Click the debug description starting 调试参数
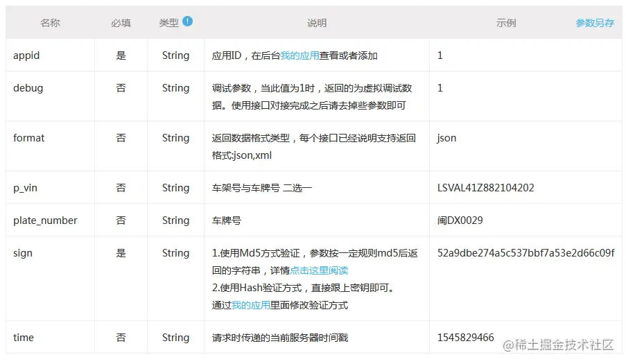This screenshot has height=364, width=626. 312,96
